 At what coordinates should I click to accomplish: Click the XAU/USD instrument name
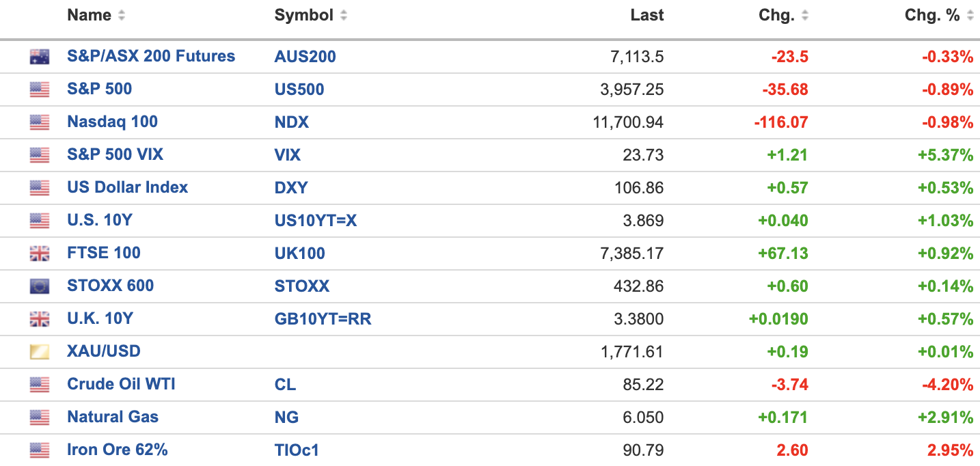104,351
